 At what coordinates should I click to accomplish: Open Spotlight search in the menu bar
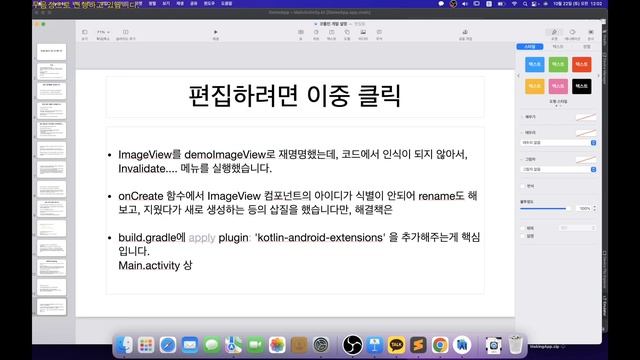(524, 4)
